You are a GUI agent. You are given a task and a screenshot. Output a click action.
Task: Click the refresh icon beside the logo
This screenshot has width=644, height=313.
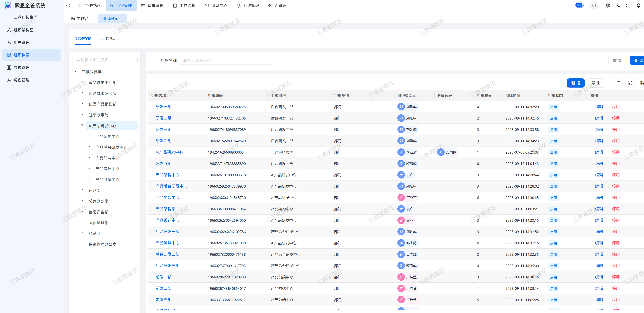[x=68, y=6]
